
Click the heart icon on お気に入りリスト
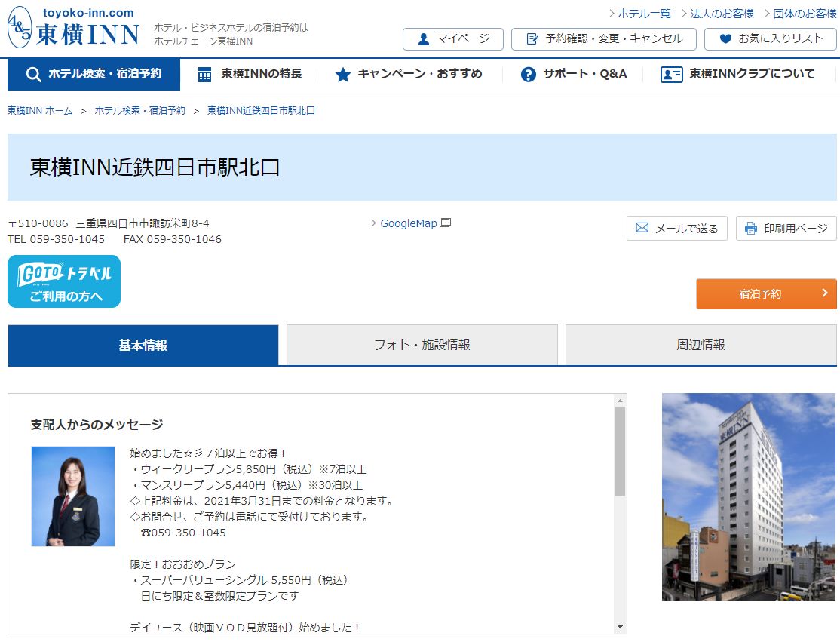pyautogui.click(x=725, y=38)
